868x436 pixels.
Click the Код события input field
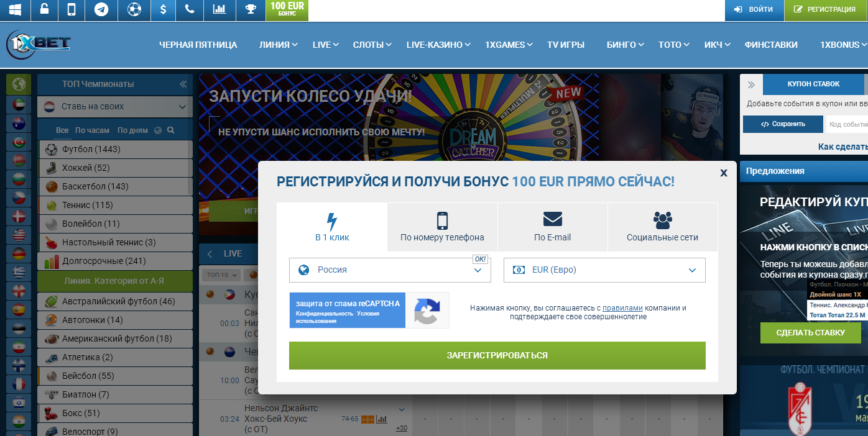(846, 124)
